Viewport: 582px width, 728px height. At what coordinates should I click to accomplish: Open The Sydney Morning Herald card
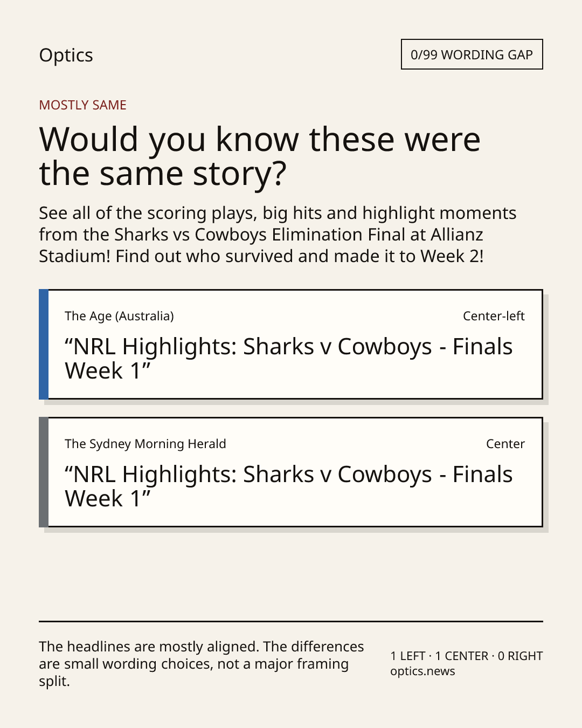[290, 472]
